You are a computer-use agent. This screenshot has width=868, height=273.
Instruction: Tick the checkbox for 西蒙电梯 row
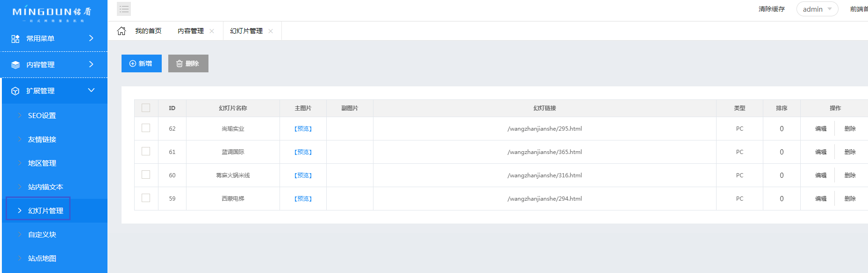(x=146, y=198)
